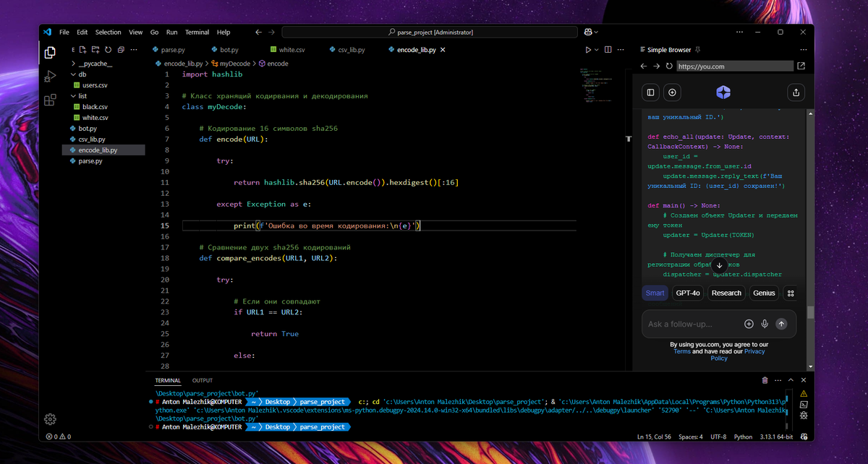Click the microphone voice input icon
Viewport: 868px width, 464px height.
(765, 324)
